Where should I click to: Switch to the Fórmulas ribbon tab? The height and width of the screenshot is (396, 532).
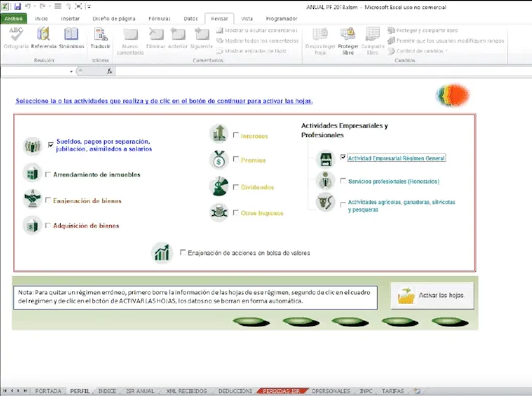[160, 18]
